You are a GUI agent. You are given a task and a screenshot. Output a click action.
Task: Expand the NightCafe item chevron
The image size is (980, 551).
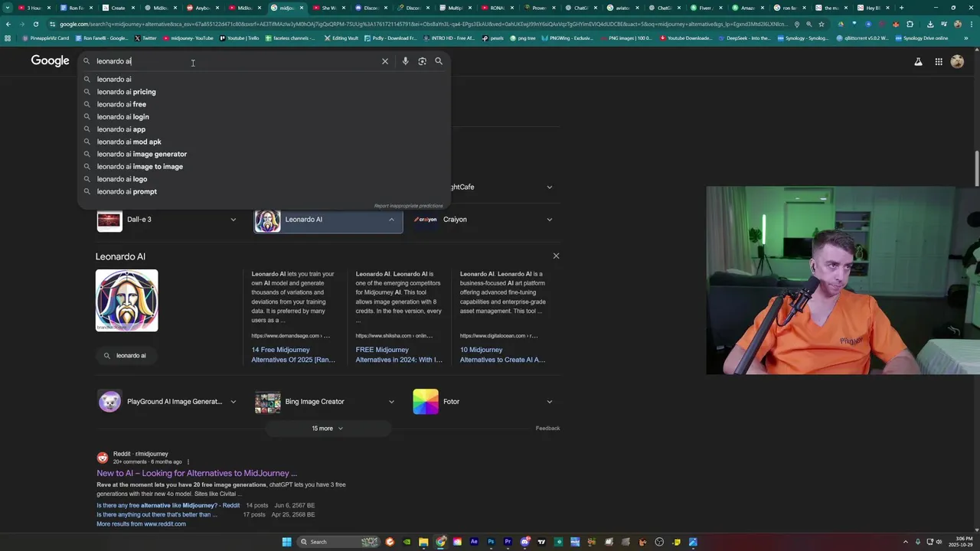(x=549, y=187)
